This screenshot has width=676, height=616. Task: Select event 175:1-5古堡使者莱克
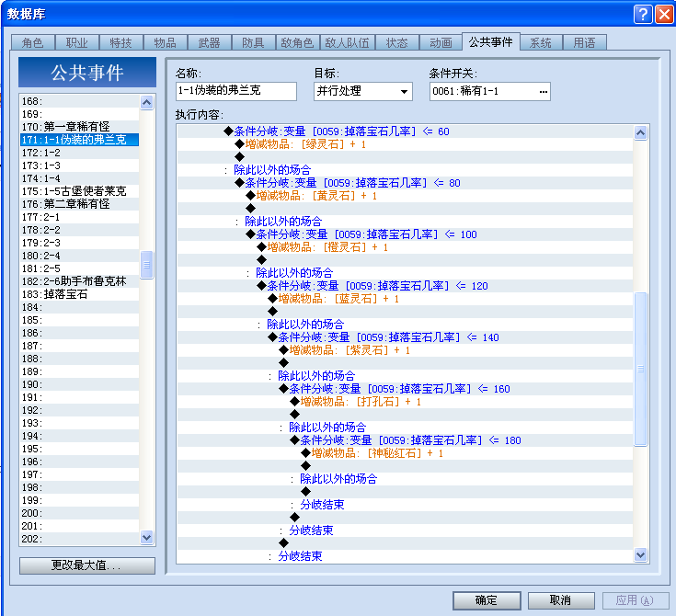[x=80, y=191]
